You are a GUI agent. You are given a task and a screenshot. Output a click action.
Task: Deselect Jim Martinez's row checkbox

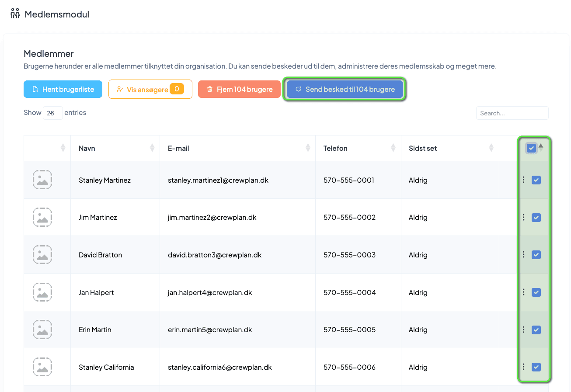coord(536,218)
